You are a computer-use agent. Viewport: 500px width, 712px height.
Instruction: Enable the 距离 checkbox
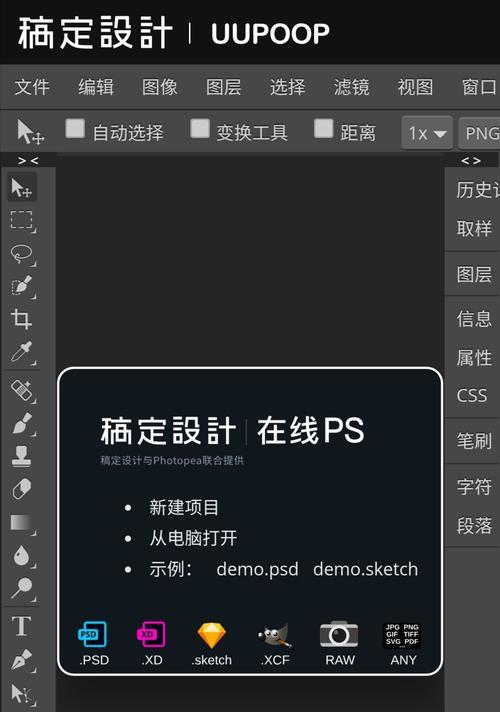click(324, 129)
